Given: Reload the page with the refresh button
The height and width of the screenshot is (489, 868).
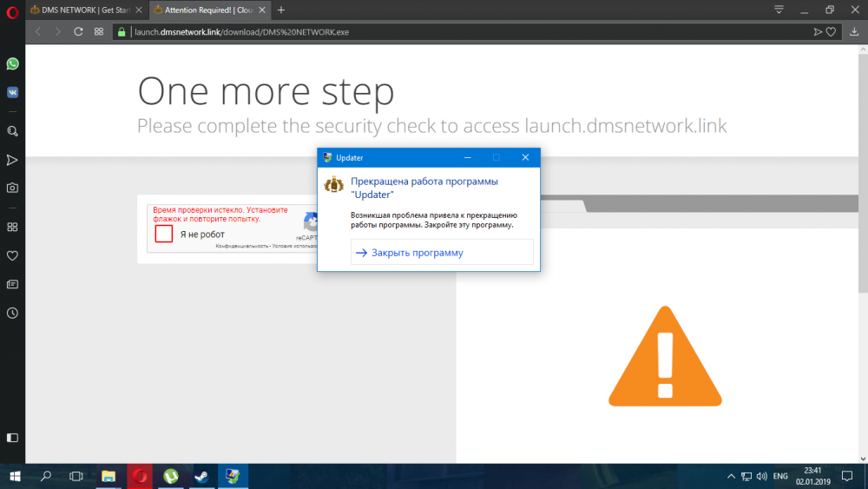Looking at the screenshot, I should tap(79, 31).
